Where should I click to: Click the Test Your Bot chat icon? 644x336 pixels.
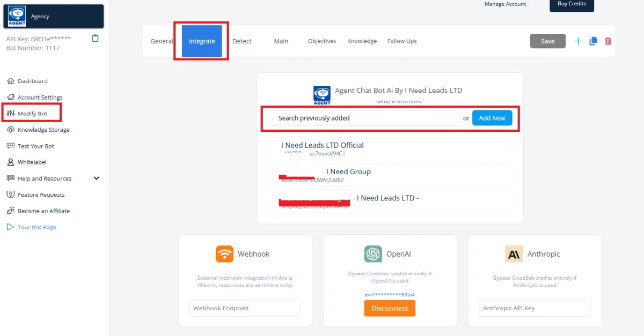10,146
